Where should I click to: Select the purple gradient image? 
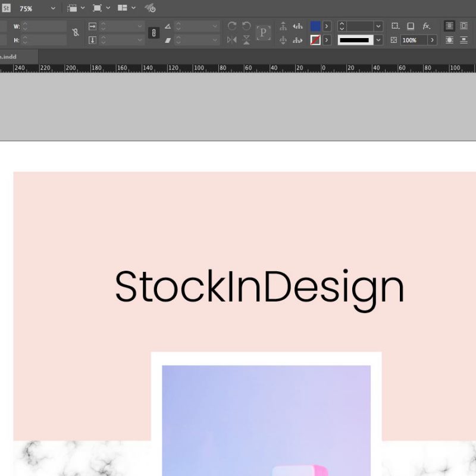click(266, 421)
